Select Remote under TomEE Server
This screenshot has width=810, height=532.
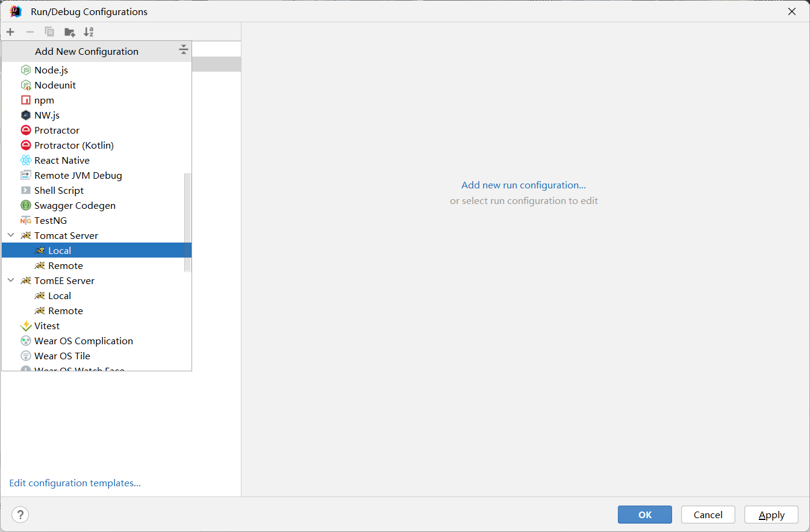[96, 311]
